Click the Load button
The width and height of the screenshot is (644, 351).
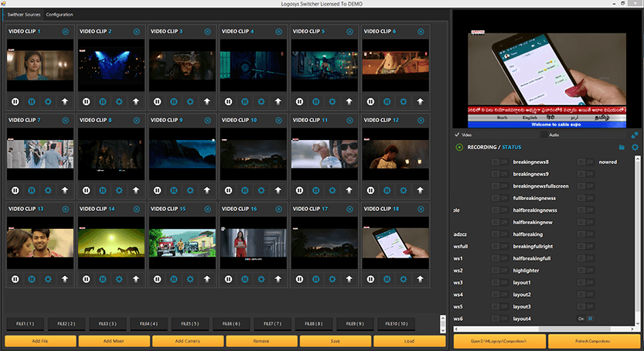coord(409,341)
